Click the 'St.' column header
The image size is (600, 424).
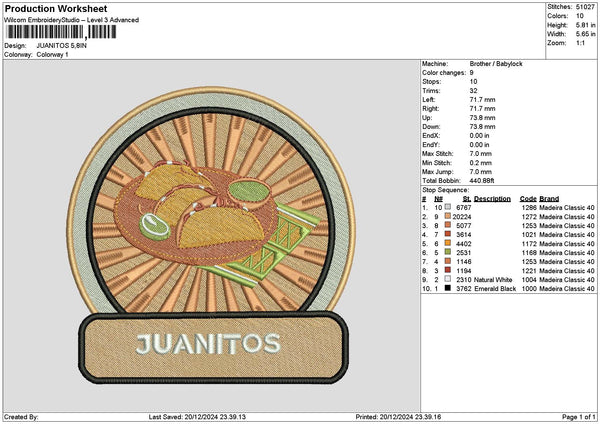coord(466,199)
